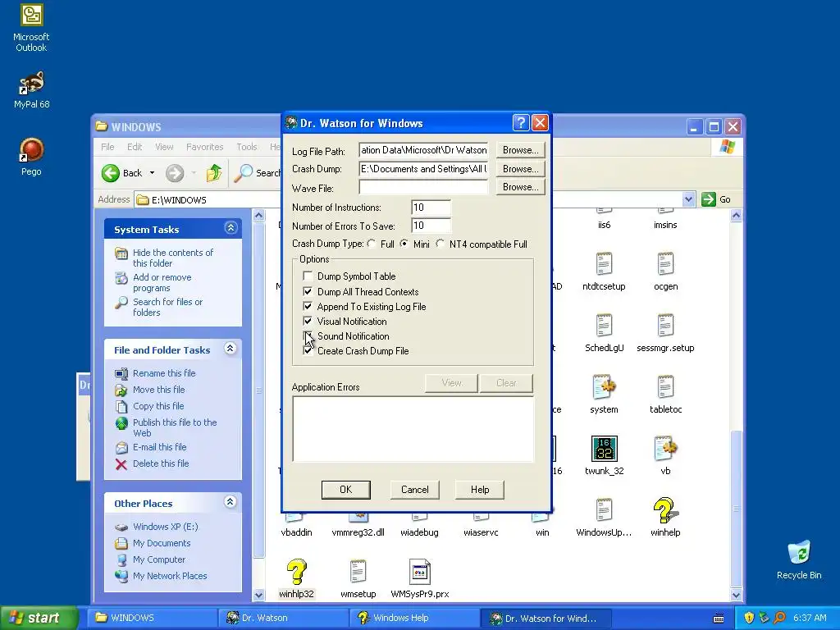The image size is (840, 630).
Task: Select the tabletoc file icon
Action: (665, 387)
